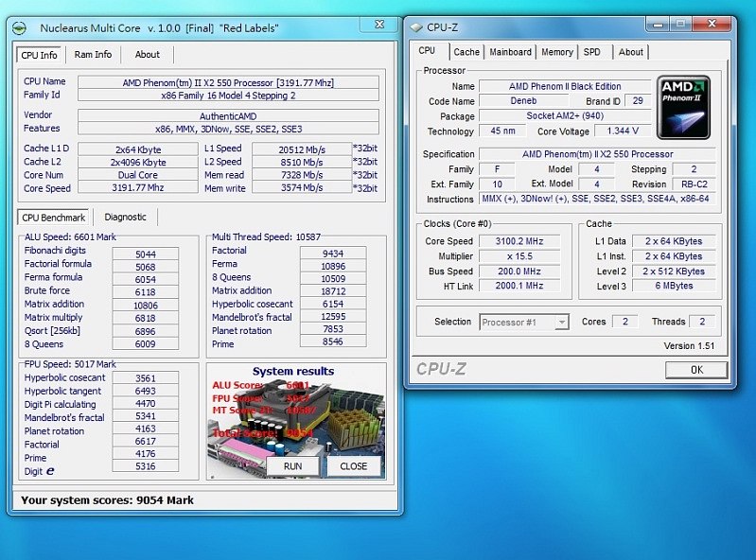Minimize the CPU-Z window

coord(659,24)
